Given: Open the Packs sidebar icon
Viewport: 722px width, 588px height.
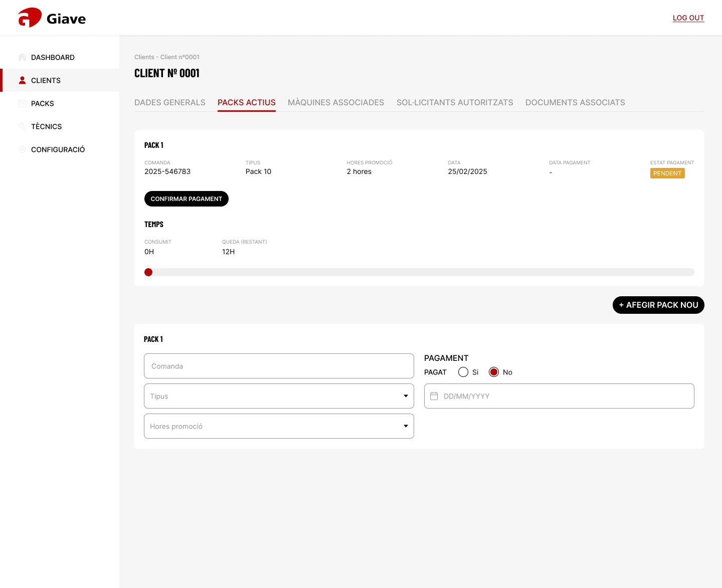Looking at the screenshot, I should click(22, 103).
